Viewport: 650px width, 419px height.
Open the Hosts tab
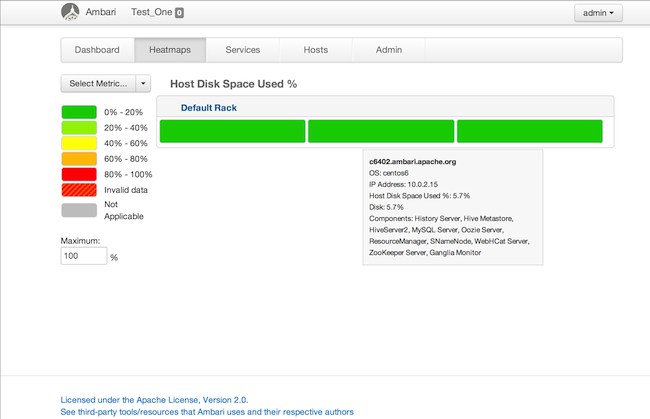316,50
